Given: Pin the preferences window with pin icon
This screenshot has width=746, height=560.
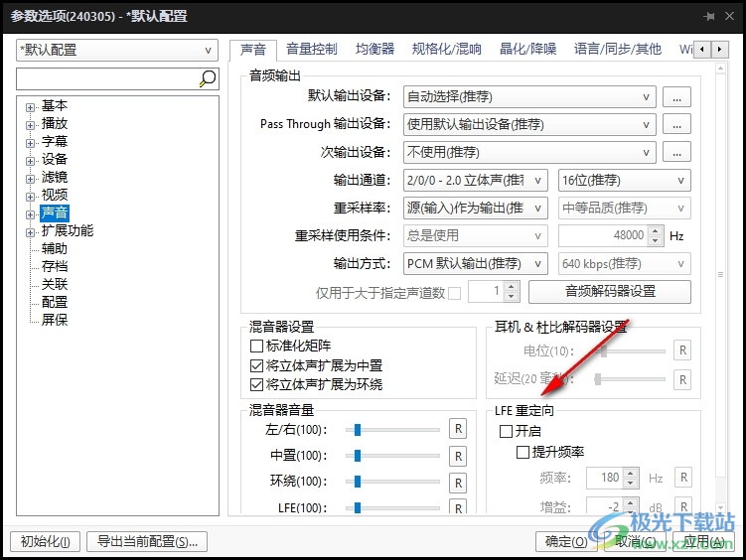Looking at the screenshot, I should click(709, 16).
